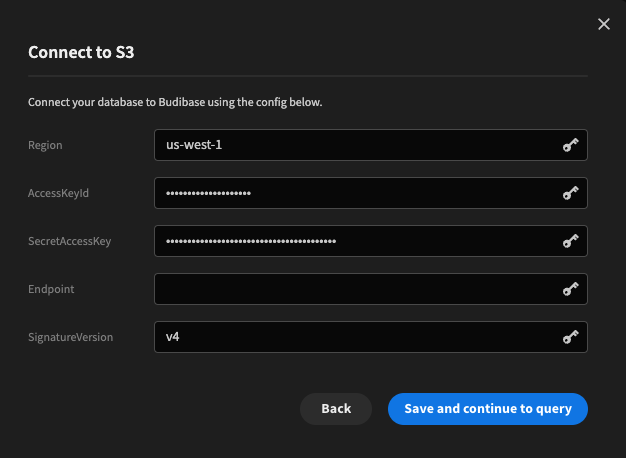
Task: Click the Budibase config description text
Action: click(175, 102)
